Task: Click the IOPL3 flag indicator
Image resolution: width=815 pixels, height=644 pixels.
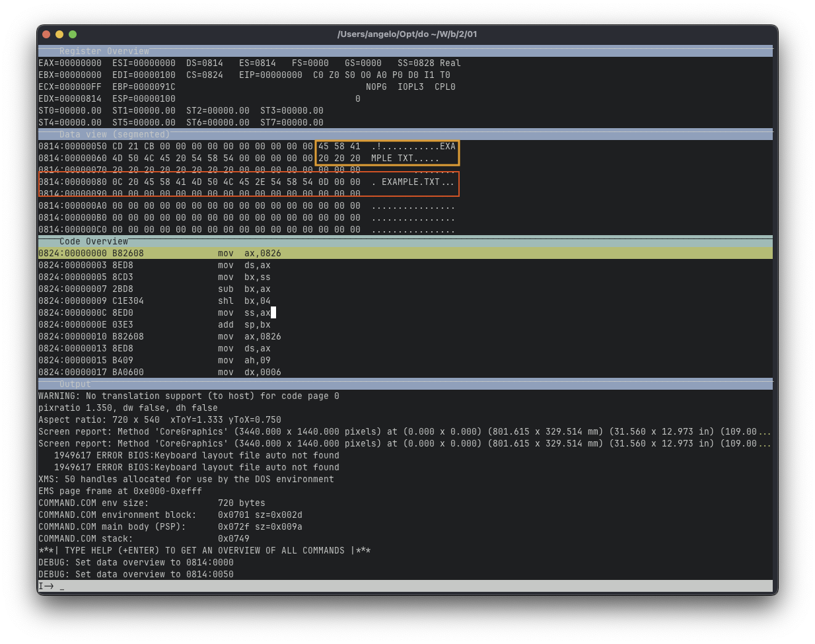Action: [x=411, y=87]
